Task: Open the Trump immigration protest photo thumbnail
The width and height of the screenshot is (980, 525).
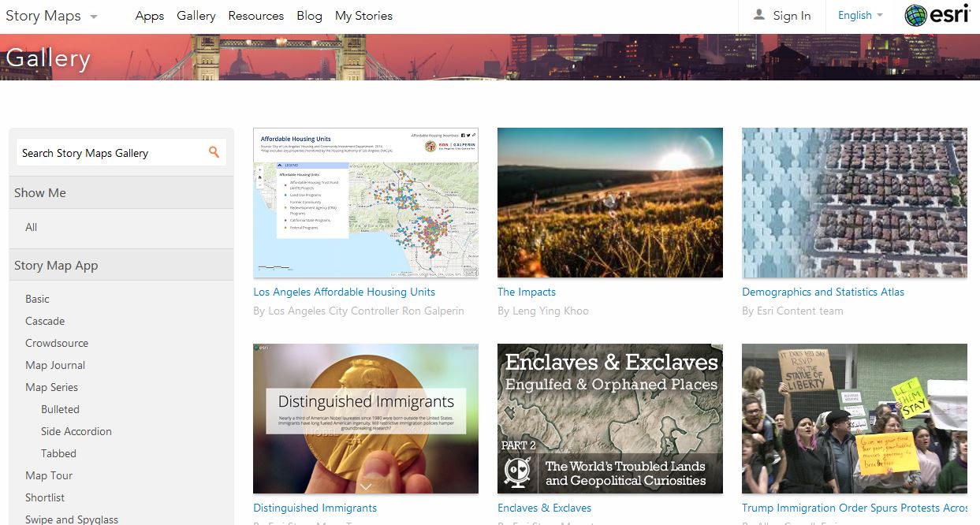Action: click(855, 419)
